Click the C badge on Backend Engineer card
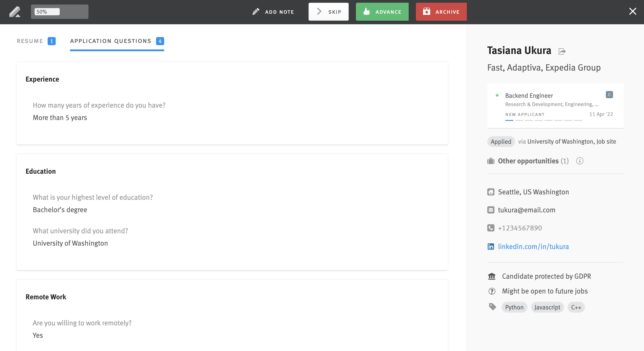Viewport: 644px width, 351px height. coord(609,95)
